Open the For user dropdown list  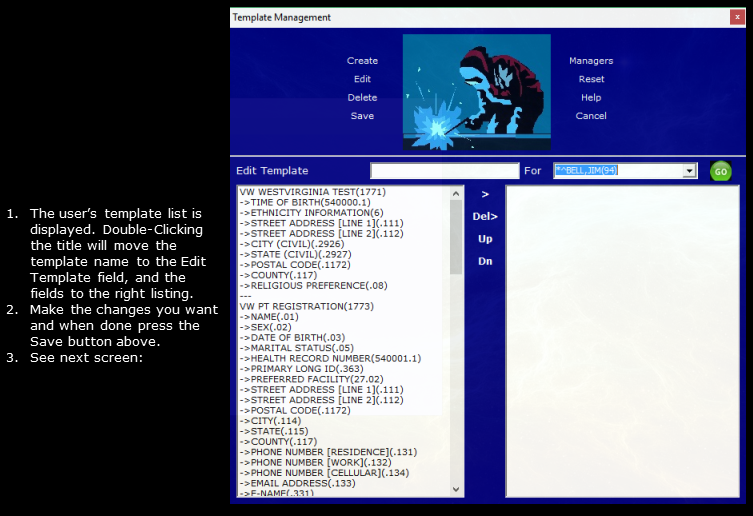pyautogui.click(x=688, y=171)
